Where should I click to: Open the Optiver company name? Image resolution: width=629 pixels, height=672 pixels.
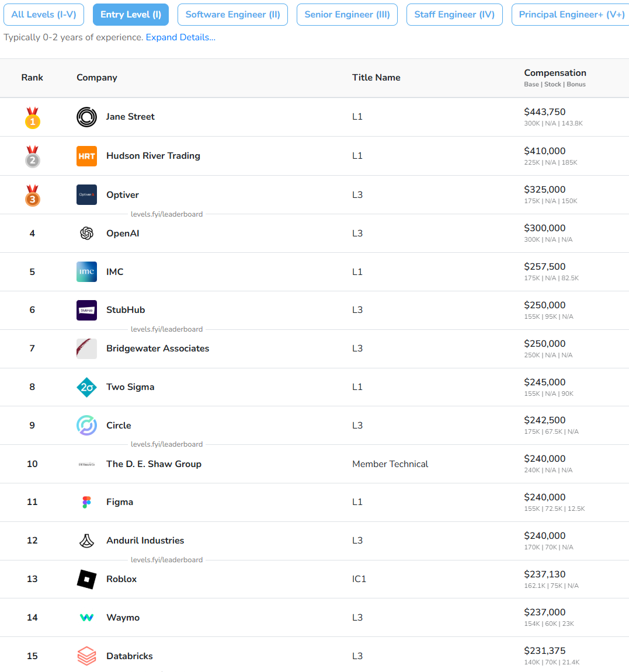123,194
